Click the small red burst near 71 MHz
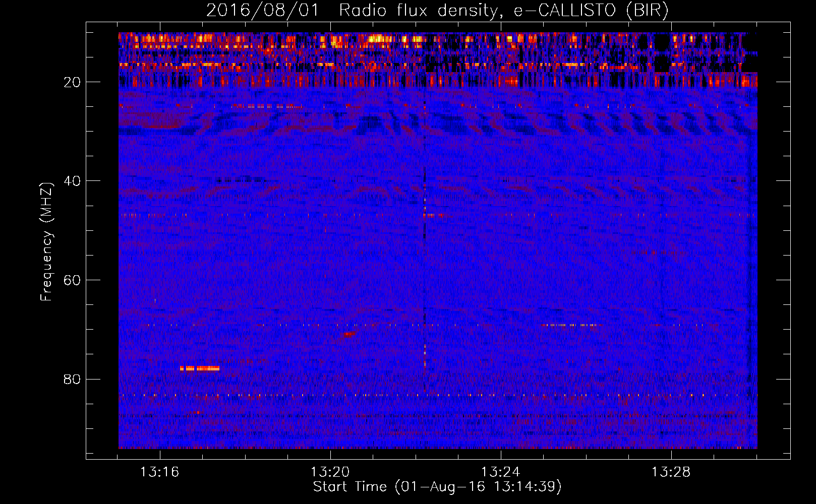This screenshot has height=504, width=816. click(349, 334)
